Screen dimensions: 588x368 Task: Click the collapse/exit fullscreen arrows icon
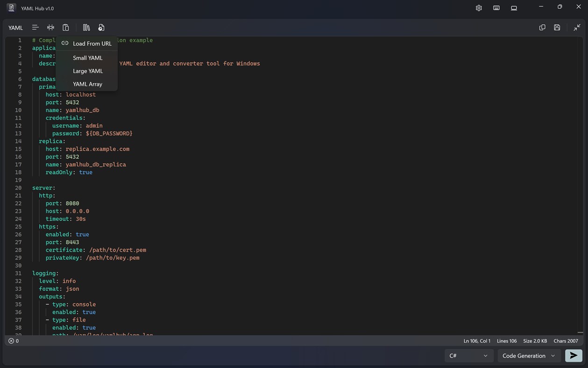tap(577, 28)
